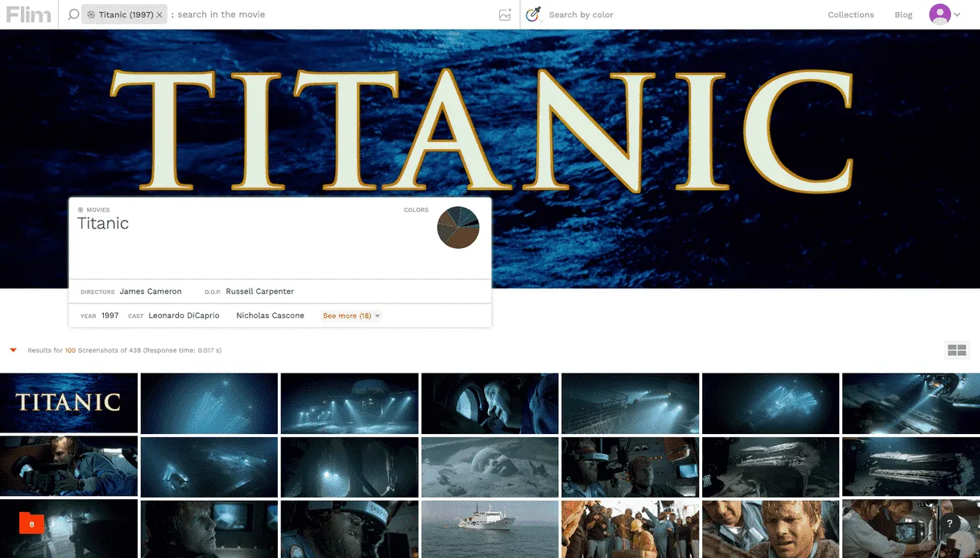The width and height of the screenshot is (980, 558).
Task: Click the color picker palette icon
Action: [x=532, y=14]
